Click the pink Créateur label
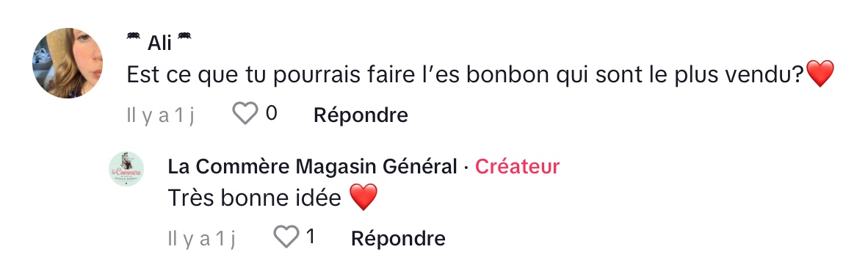 pos(517,166)
